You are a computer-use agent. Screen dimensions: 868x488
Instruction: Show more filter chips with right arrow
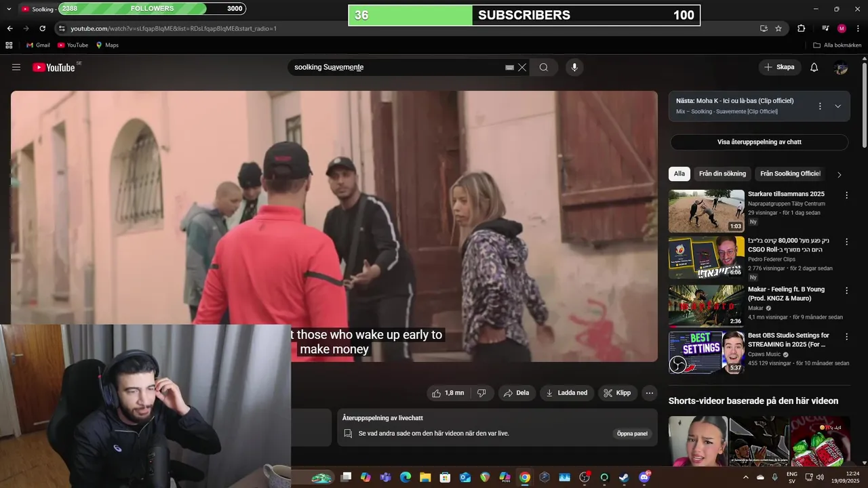pos(839,174)
